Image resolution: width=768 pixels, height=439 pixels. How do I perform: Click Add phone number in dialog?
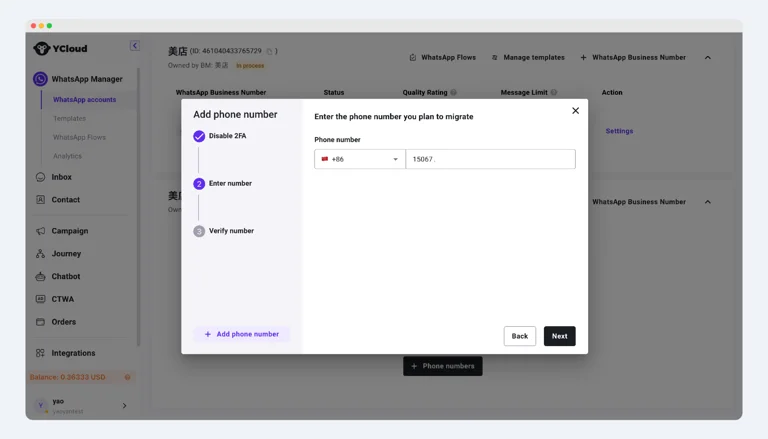(x=241, y=334)
